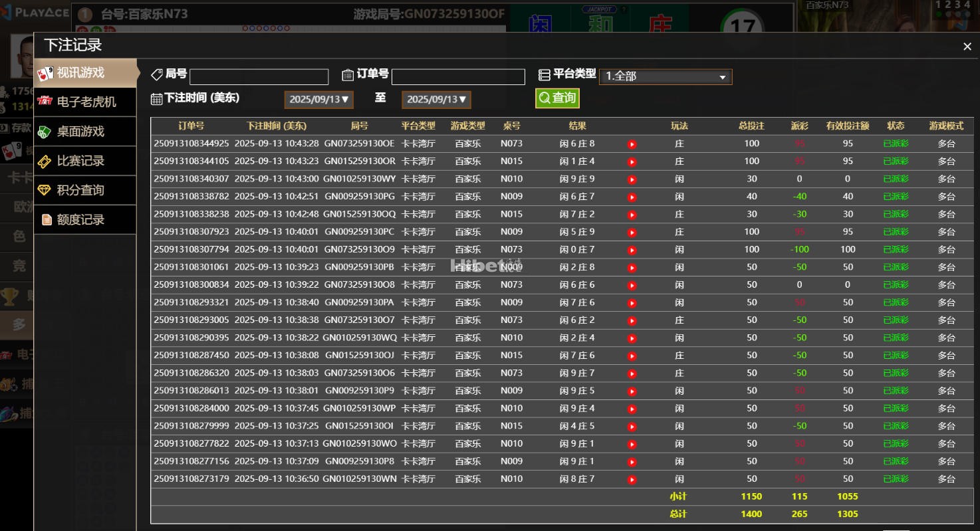This screenshot has height=531, width=980.
Task: View replay of round GN015259130OI
Action: click(x=632, y=426)
